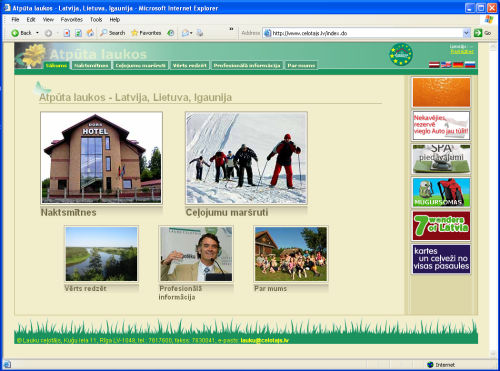The image size is (500, 371).
Task: Click the Internet zone globe icon
Action: pos(430,365)
